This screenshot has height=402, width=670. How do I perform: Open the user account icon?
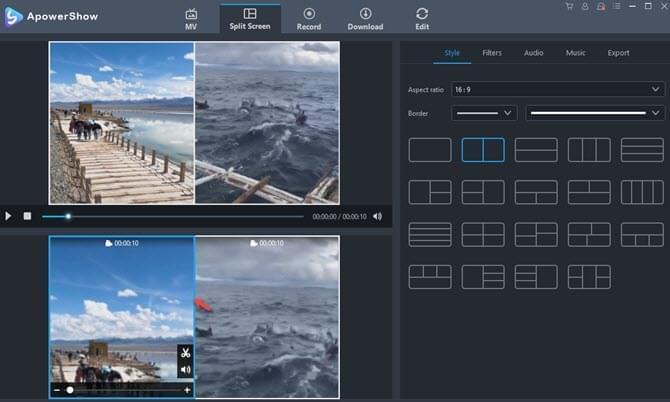point(585,6)
